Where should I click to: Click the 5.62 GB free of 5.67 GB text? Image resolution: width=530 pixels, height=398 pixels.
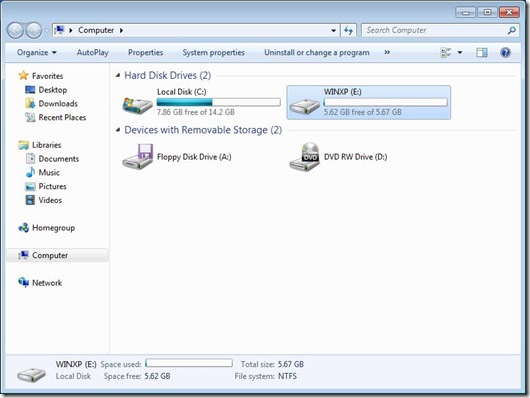(363, 112)
